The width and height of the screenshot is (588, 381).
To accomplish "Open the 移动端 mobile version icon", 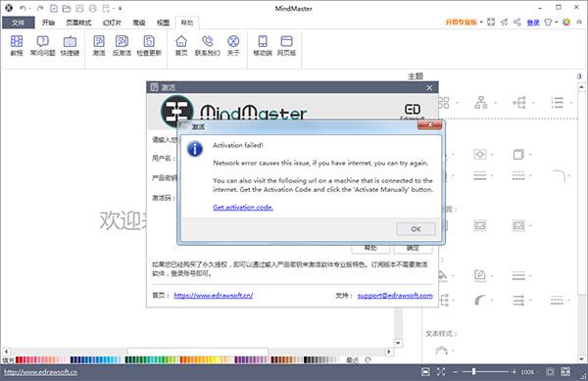I will pos(263,45).
